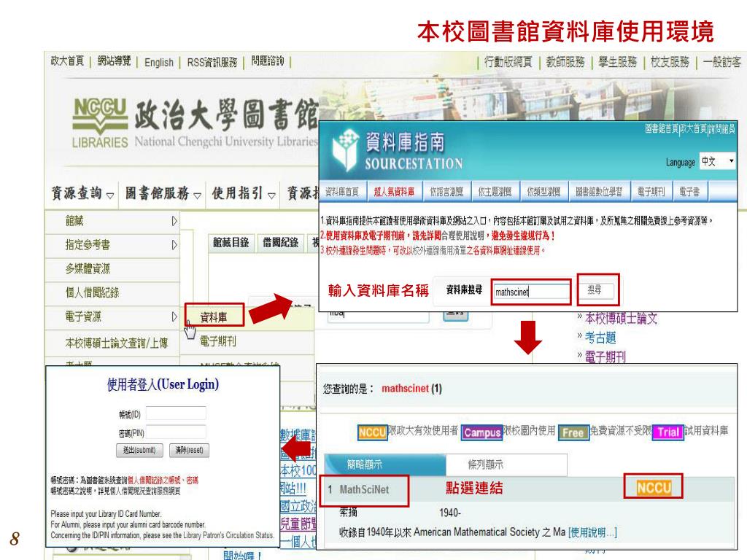Open 學生服務 link
The image size is (747, 560).
point(617,62)
